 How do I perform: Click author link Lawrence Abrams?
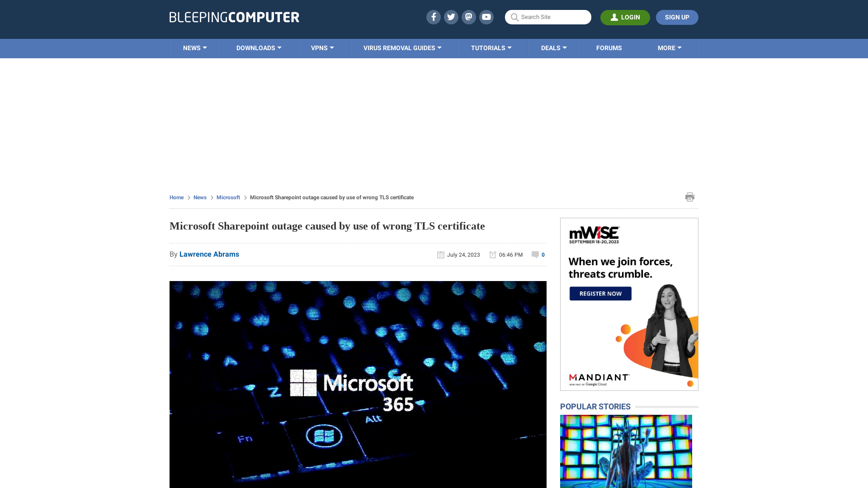point(209,254)
